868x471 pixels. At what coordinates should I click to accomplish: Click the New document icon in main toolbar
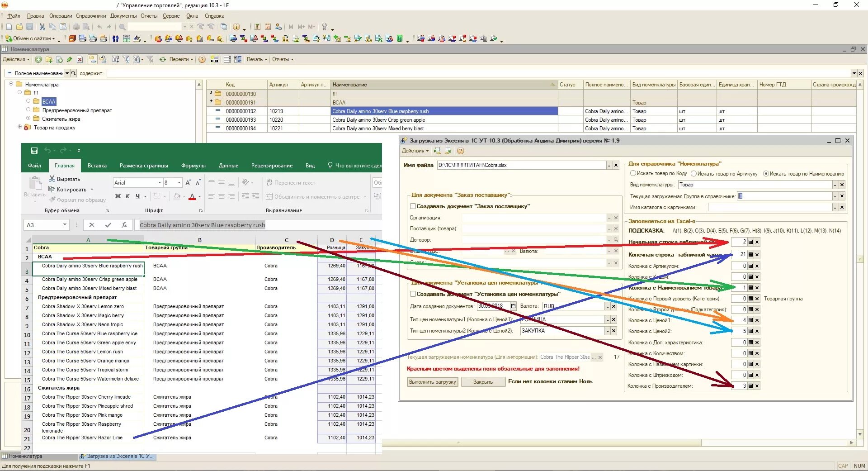[x=9, y=27]
